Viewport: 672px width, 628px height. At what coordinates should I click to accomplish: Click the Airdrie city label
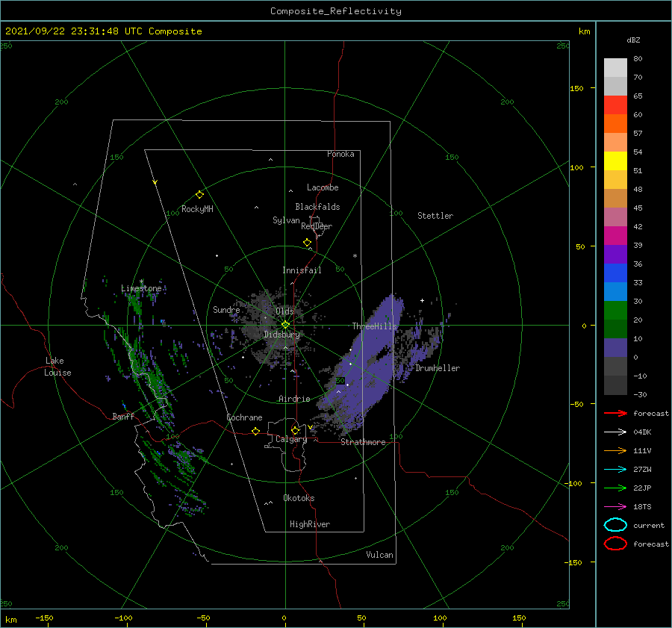[294, 399]
